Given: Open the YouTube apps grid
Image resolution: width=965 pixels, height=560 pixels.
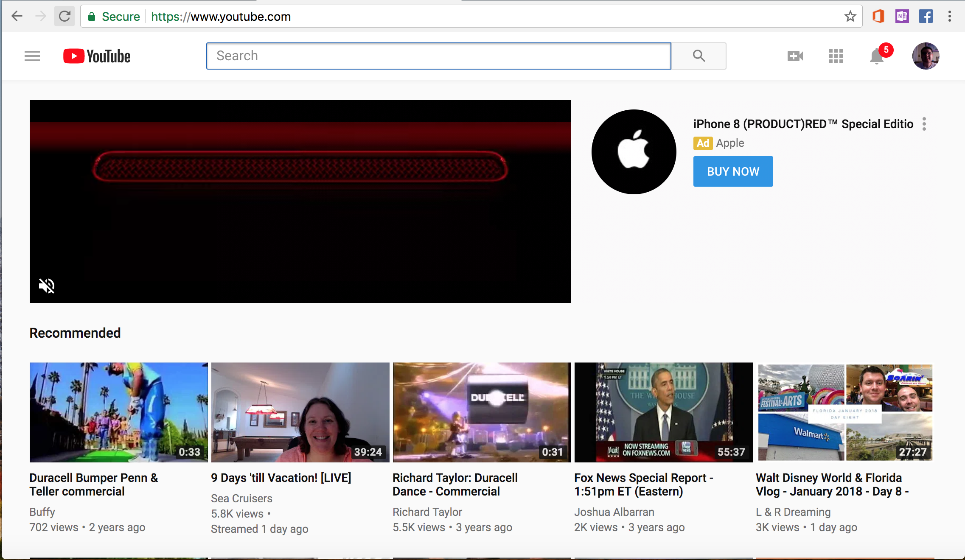Looking at the screenshot, I should coord(836,56).
